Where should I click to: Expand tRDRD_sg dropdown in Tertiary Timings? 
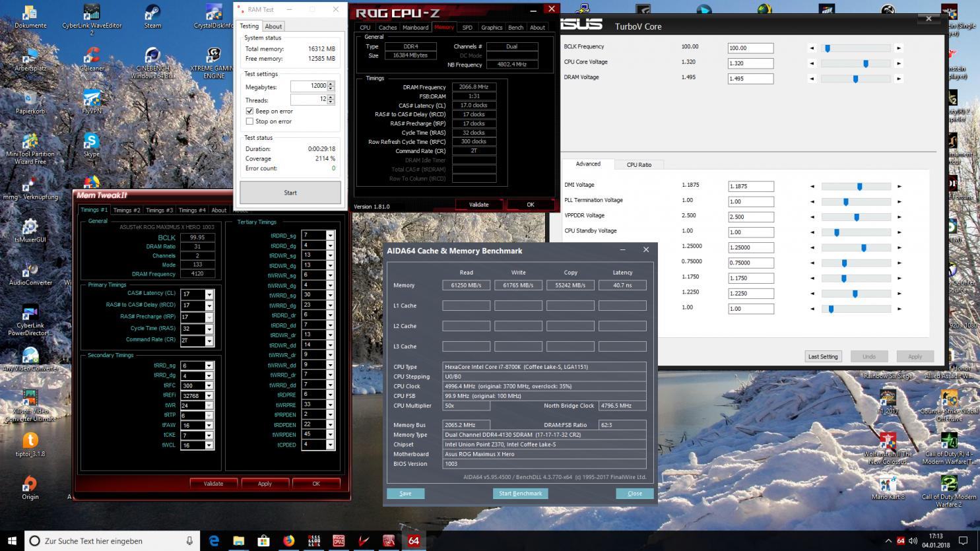click(x=330, y=235)
